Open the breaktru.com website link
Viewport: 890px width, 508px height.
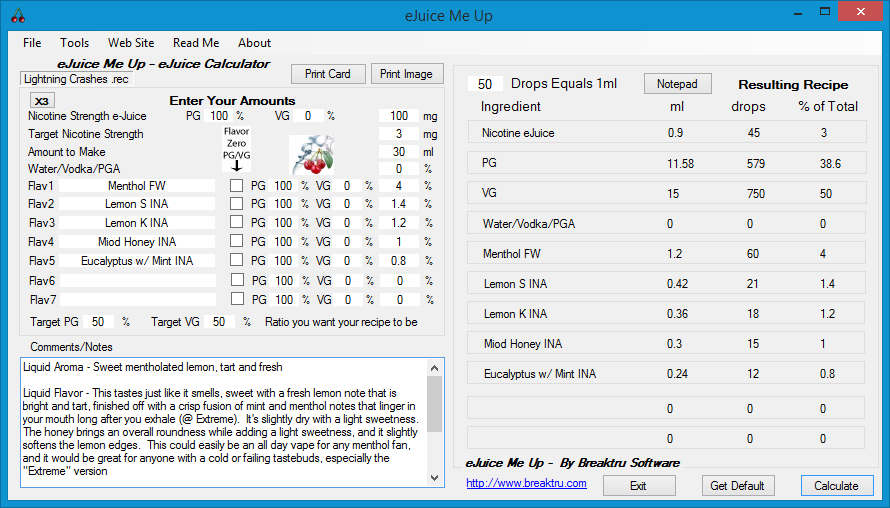coord(526,483)
